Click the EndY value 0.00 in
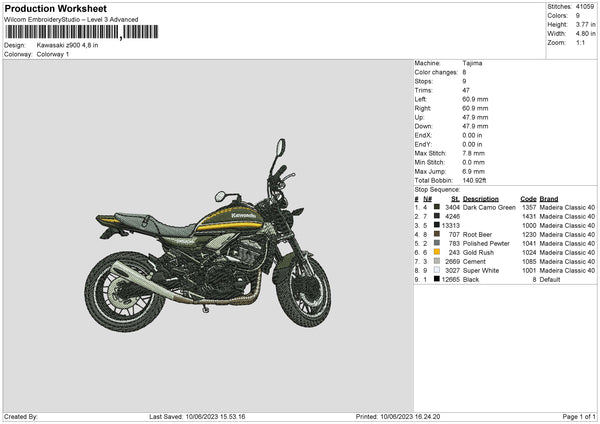600x424 pixels. click(x=472, y=144)
